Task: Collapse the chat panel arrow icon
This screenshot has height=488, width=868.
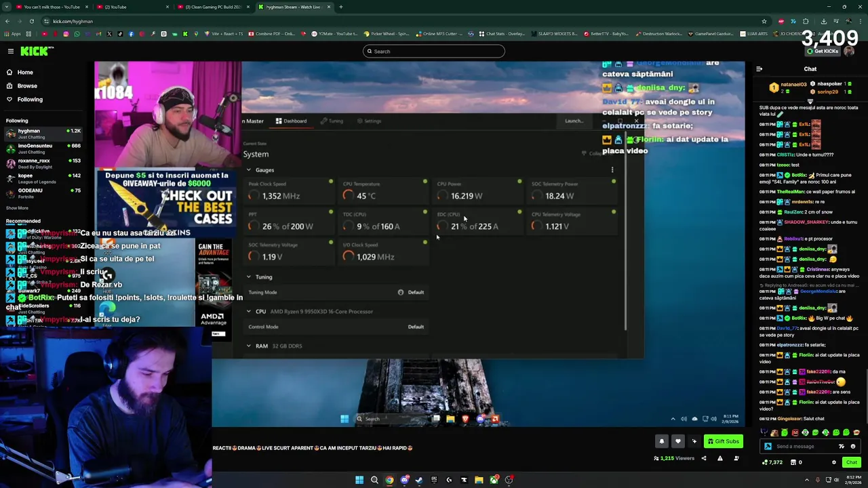Action: click(x=759, y=69)
